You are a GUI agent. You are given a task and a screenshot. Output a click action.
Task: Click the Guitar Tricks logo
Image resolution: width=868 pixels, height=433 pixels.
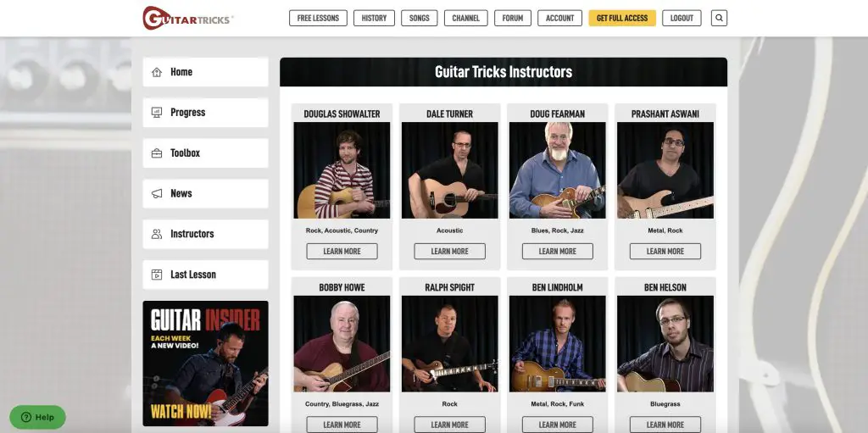point(187,18)
